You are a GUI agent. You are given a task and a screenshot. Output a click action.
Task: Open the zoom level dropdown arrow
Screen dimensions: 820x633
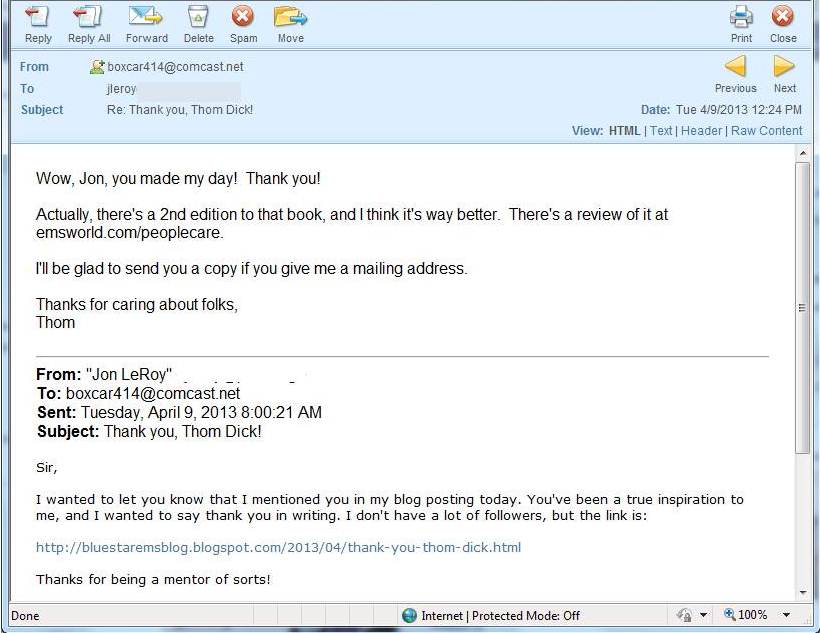786,616
